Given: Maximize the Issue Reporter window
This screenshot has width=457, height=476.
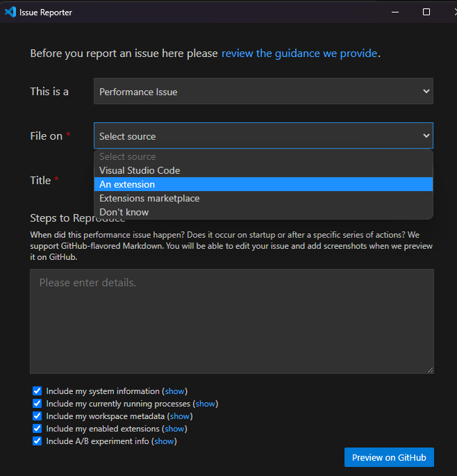Looking at the screenshot, I should [x=426, y=12].
